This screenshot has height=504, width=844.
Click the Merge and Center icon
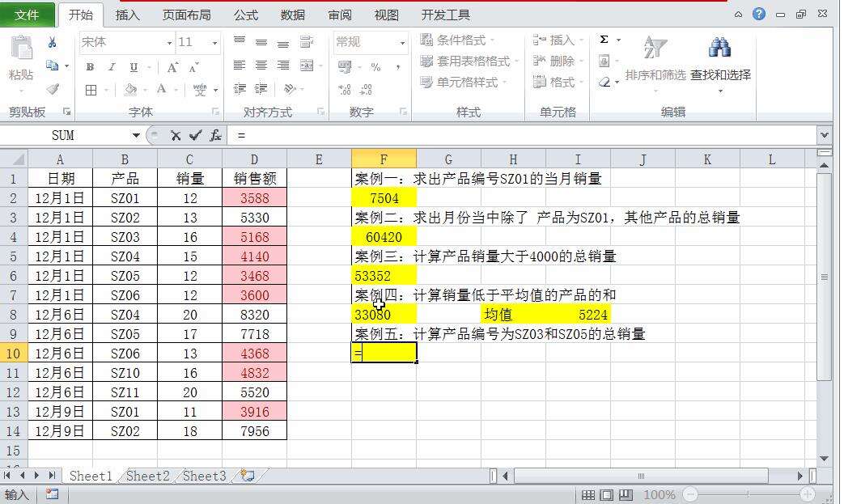click(307, 66)
